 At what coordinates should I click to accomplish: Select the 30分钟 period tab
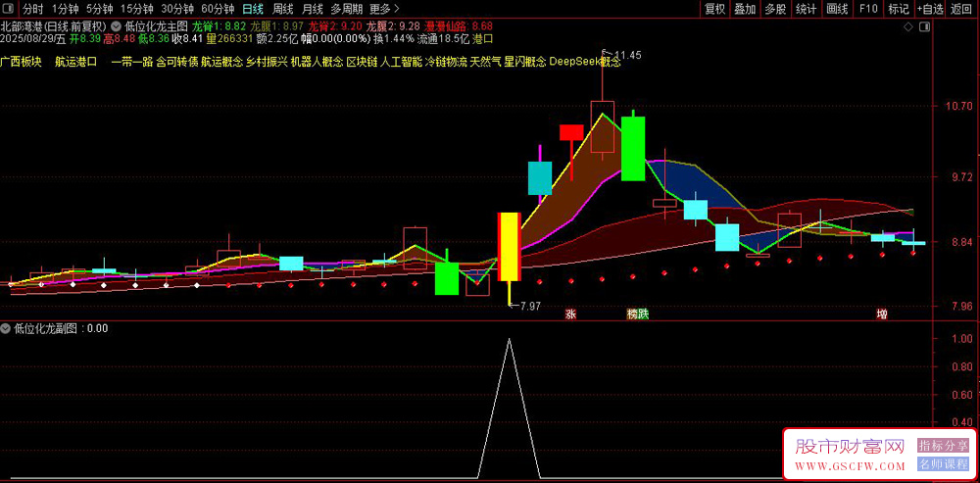177,9
